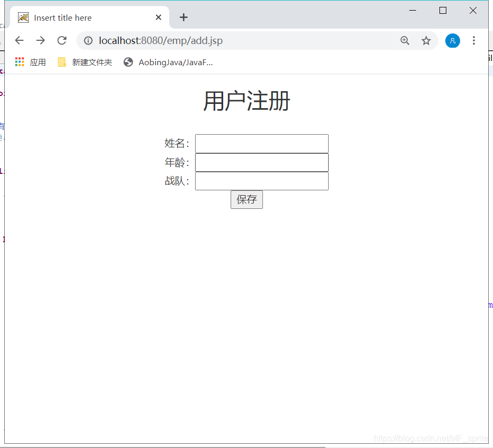
Task: Click the profile avatar circle
Action: (452, 40)
